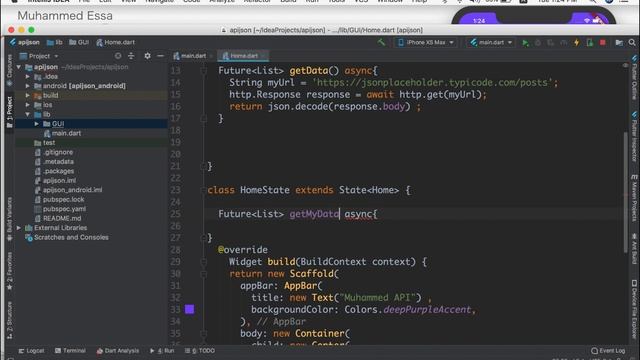
Task: Click the editor vertical scrollbar
Action: point(626,192)
